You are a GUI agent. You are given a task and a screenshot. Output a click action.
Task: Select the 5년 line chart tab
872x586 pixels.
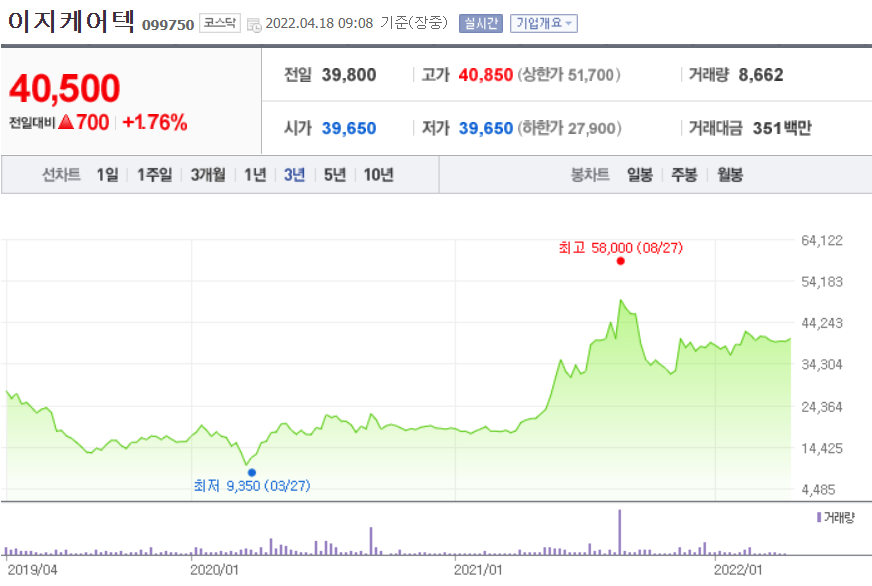click(335, 175)
